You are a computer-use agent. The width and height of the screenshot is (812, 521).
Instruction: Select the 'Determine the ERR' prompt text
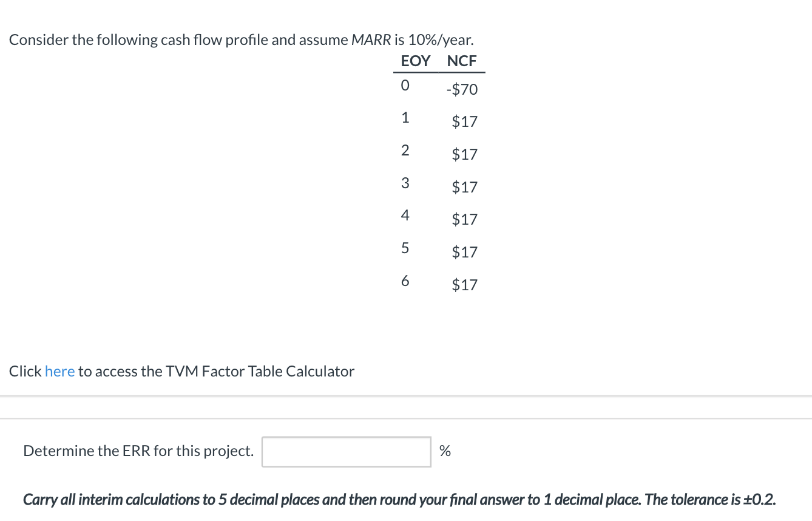click(x=138, y=451)
